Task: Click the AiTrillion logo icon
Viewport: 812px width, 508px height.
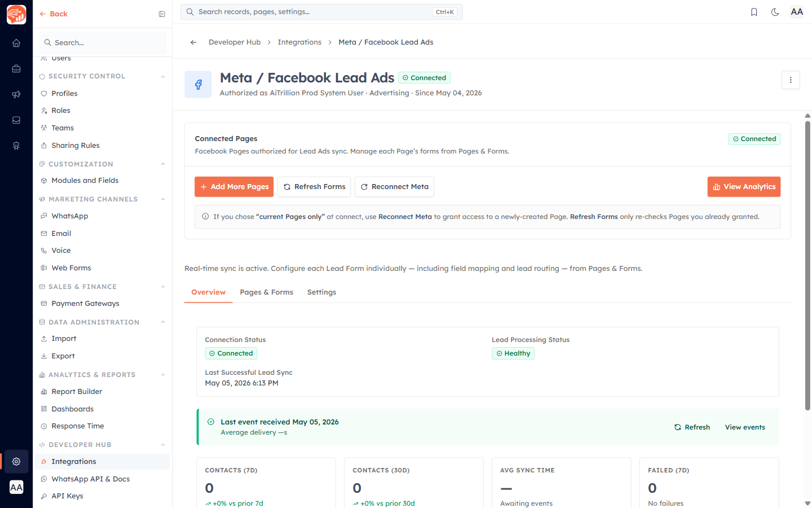Action: pos(16,14)
